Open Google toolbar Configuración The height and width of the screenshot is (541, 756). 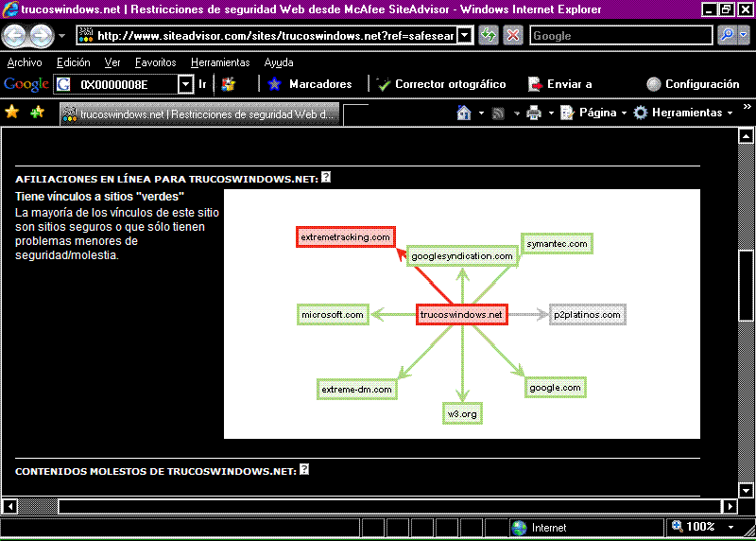(693, 84)
